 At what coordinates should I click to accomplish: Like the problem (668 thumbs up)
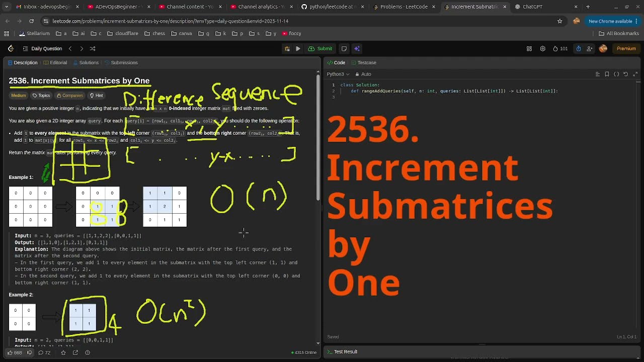pyautogui.click(x=15, y=352)
